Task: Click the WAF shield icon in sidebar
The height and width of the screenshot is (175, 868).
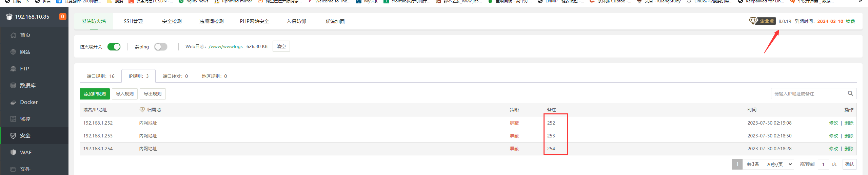Action: [x=13, y=152]
